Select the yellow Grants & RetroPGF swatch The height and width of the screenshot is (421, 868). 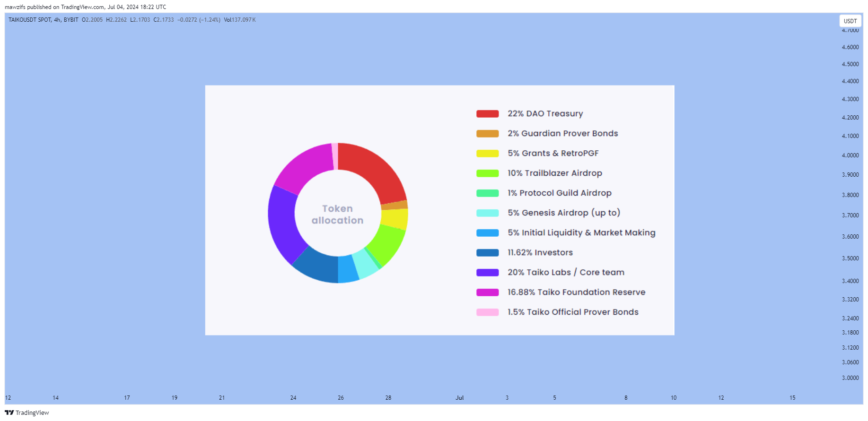[487, 154]
